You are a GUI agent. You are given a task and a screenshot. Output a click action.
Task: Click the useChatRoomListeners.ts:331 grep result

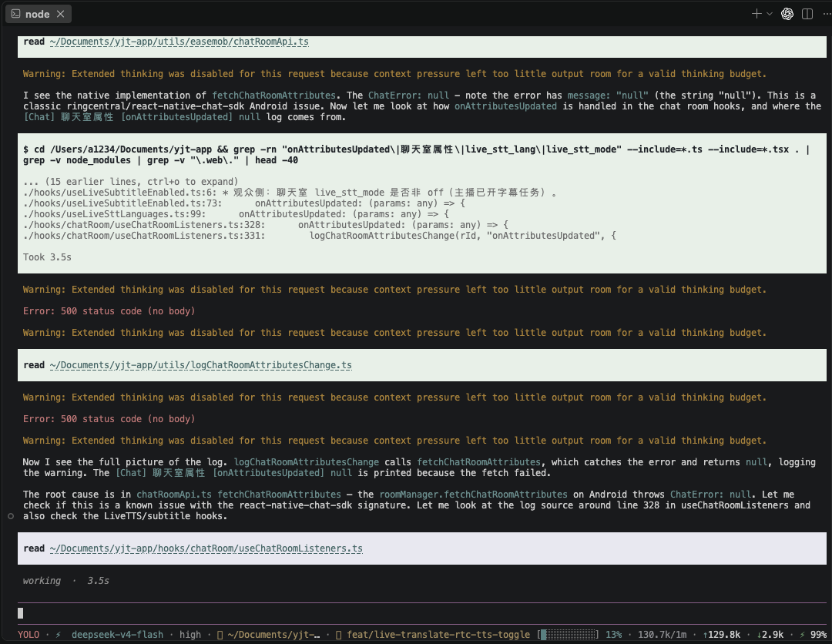[x=320, y=236]
